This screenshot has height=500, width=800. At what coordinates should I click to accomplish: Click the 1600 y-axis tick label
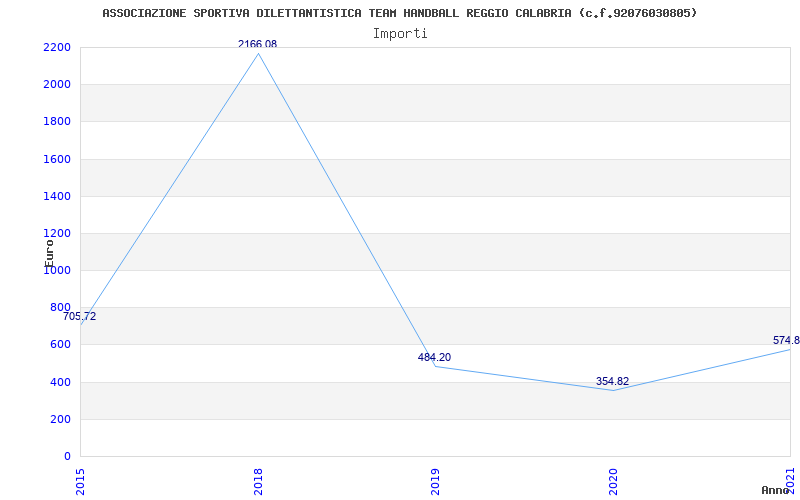click(58, 159)
